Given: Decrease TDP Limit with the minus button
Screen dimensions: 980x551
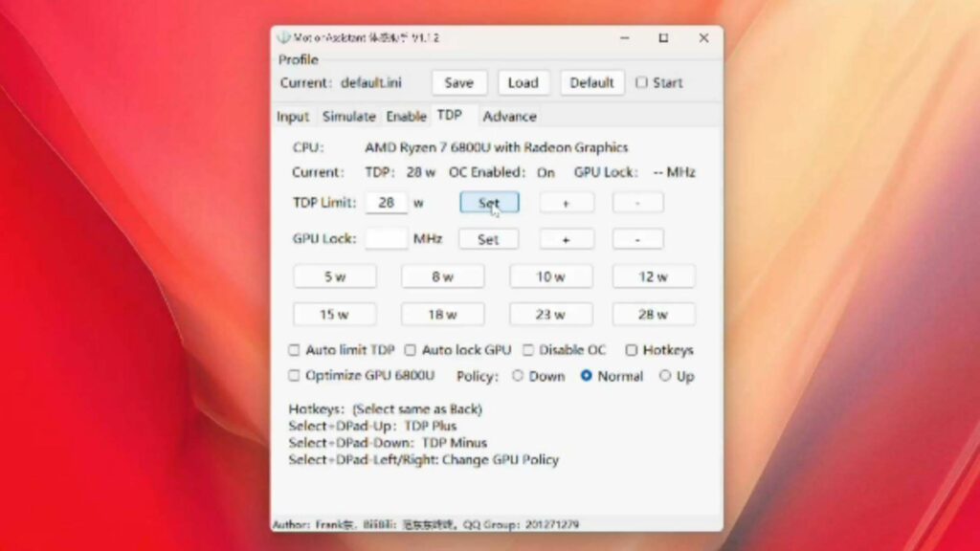Looking at the screenshot, I should point(637,203).
